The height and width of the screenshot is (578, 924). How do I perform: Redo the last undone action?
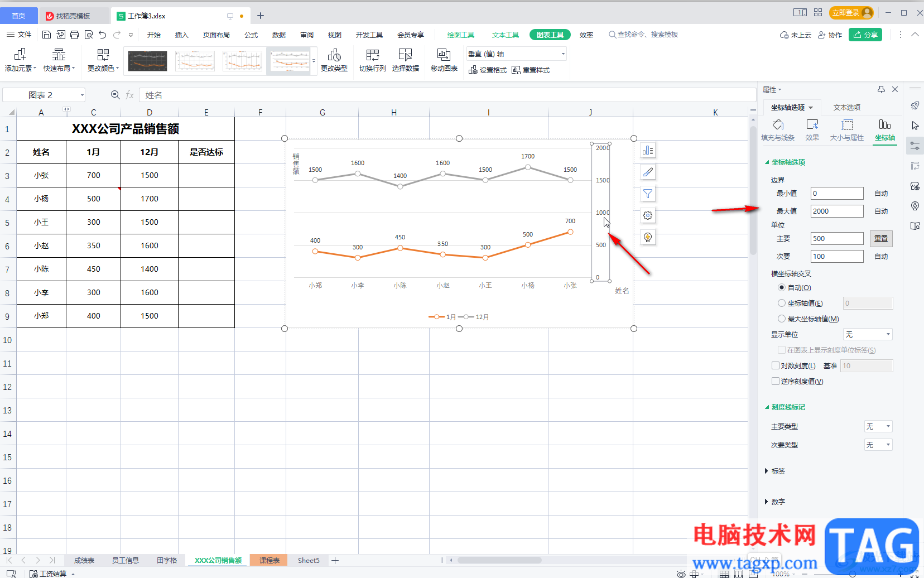click(117, 35)
